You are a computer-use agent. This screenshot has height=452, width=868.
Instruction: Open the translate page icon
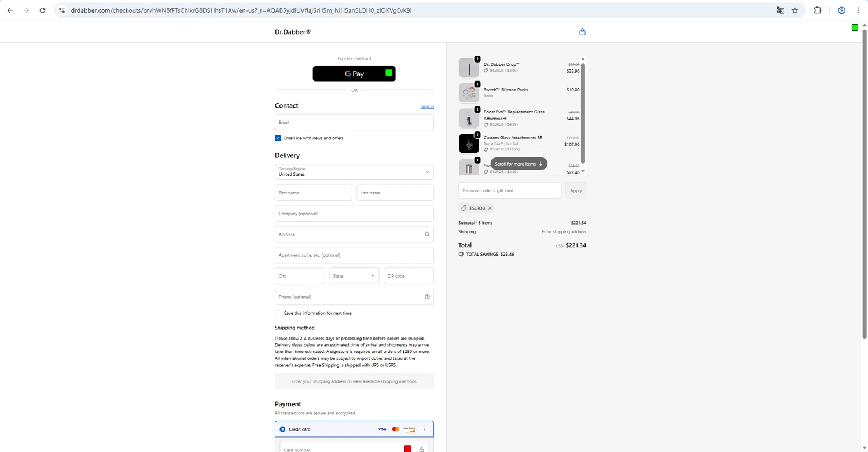780,10
